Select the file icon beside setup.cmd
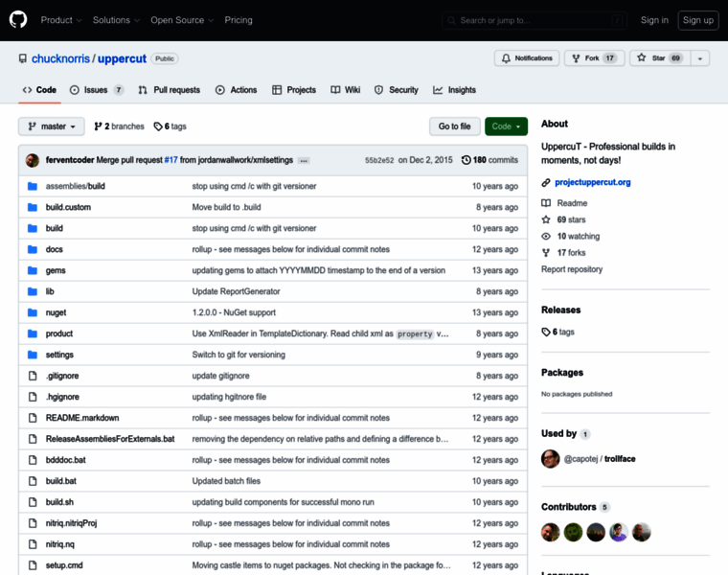This screenshot has width=728, height=575. click(x=33, y=565)
